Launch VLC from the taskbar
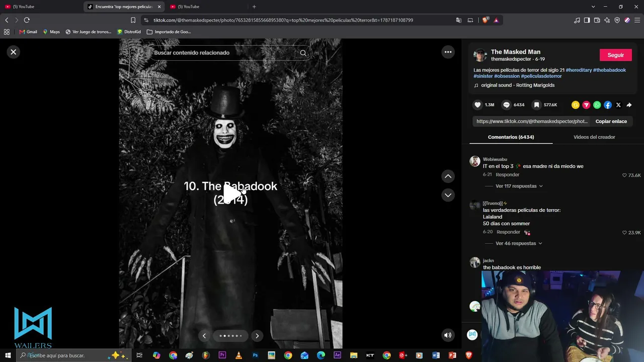644x362 pixels. tap(238, 355)
